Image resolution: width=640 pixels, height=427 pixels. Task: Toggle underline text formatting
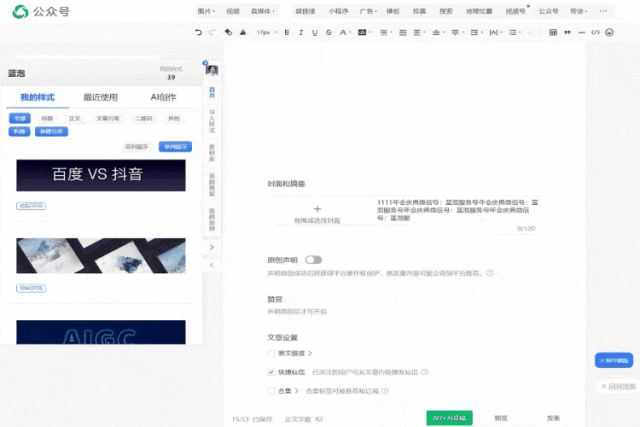(x=315, y=32)
